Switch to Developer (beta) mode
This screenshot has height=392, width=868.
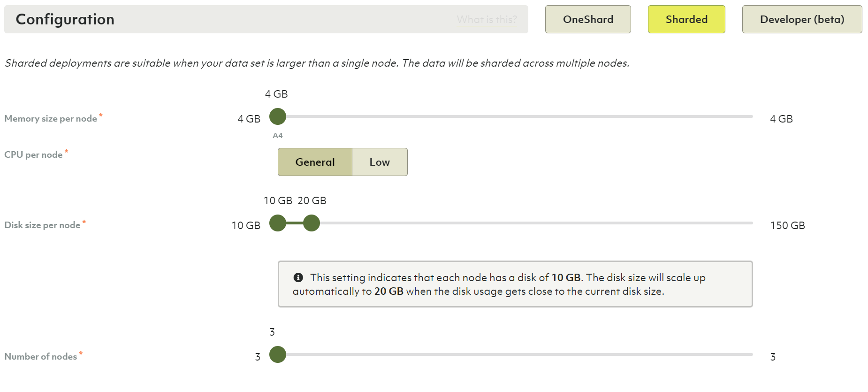(x=802, y=19)
